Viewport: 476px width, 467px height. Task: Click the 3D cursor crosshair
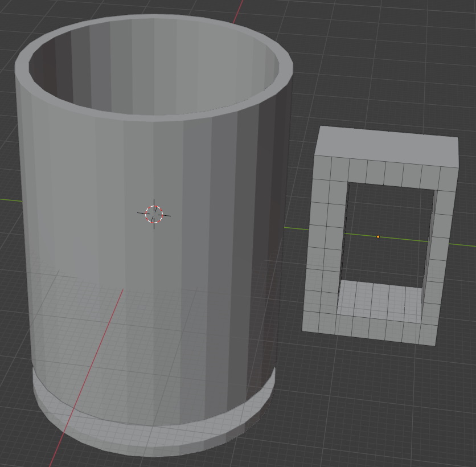154,214
